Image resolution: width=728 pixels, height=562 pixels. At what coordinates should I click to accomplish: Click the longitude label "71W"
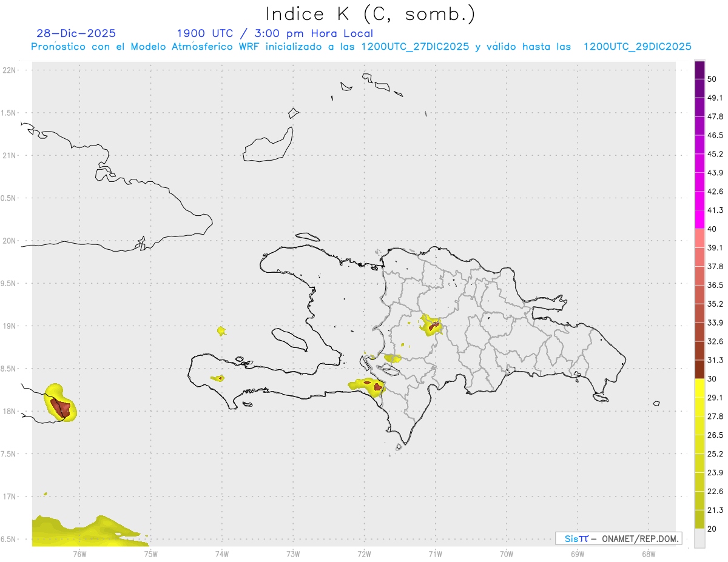(x=435, y=554)
